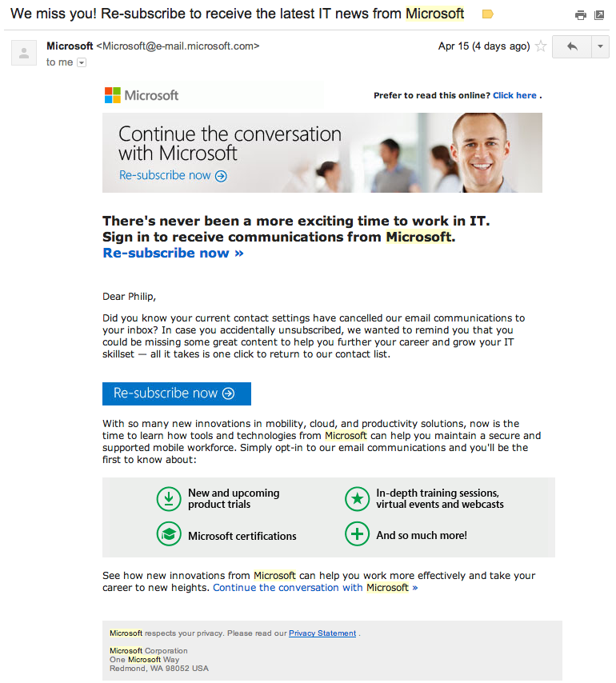Star this Microsoft email
This screenshot has height=683, width=616.
coord(541,46)
